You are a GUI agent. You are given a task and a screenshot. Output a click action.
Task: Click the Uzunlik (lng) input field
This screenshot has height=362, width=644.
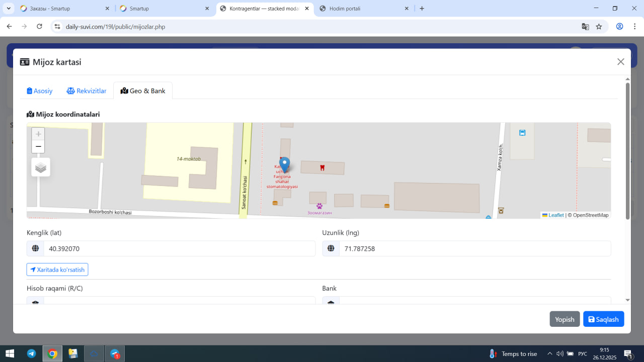474,248
